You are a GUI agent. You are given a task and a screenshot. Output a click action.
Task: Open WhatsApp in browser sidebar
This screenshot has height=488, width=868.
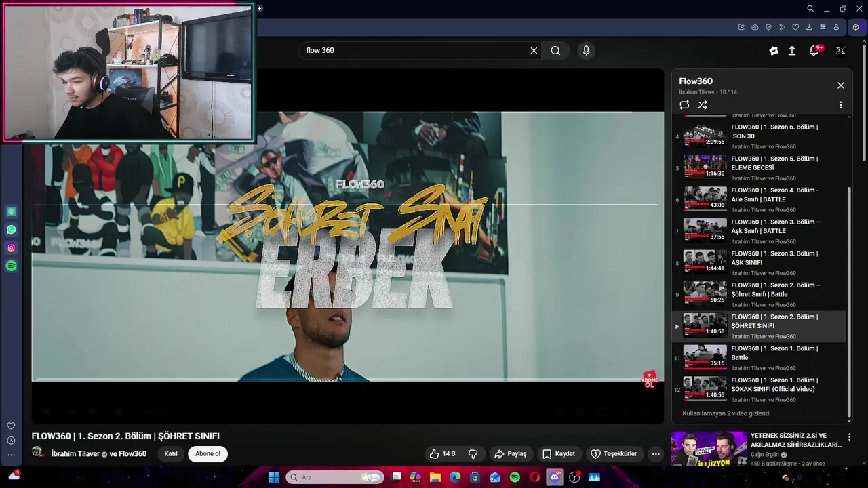point(11,230)
